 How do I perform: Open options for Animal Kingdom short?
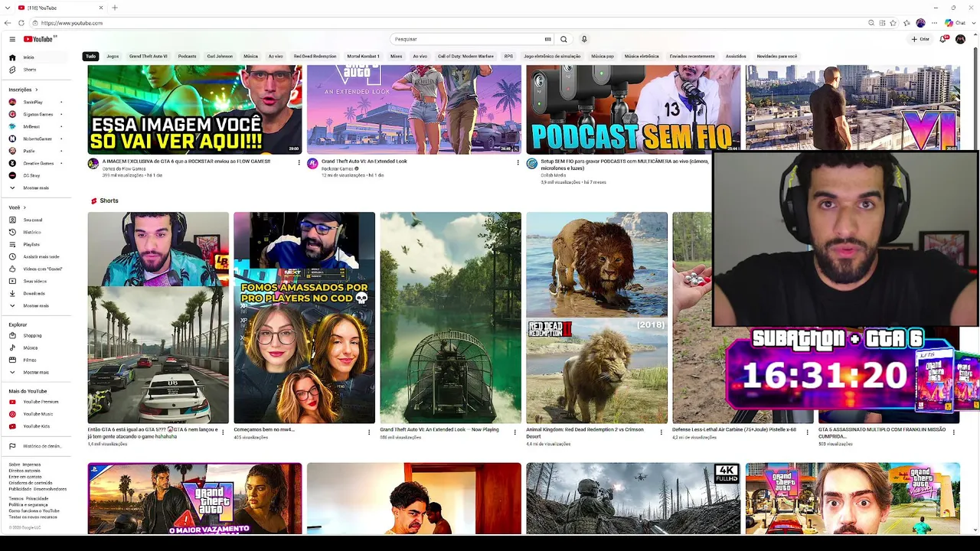pyautogui.click(x=661, y=432)
